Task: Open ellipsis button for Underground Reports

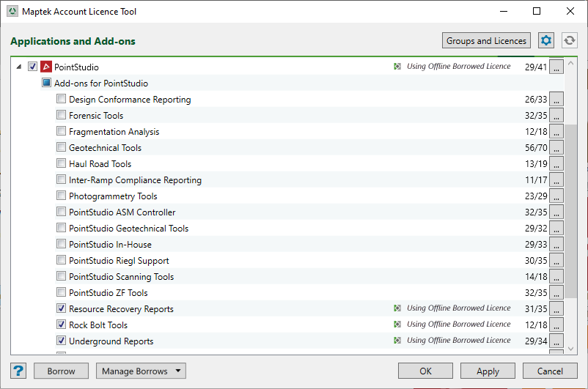Action: (556, 341)
